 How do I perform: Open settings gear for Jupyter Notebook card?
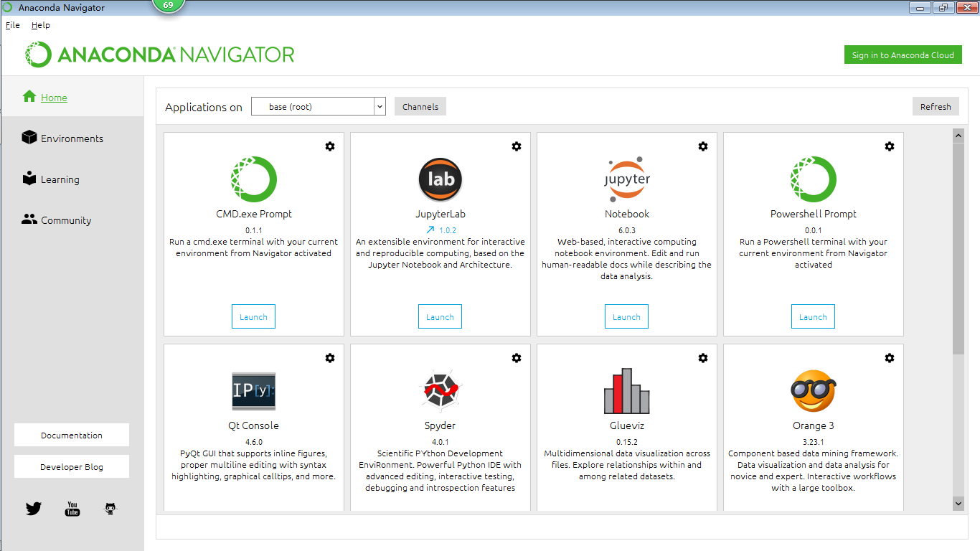(703, 146)
